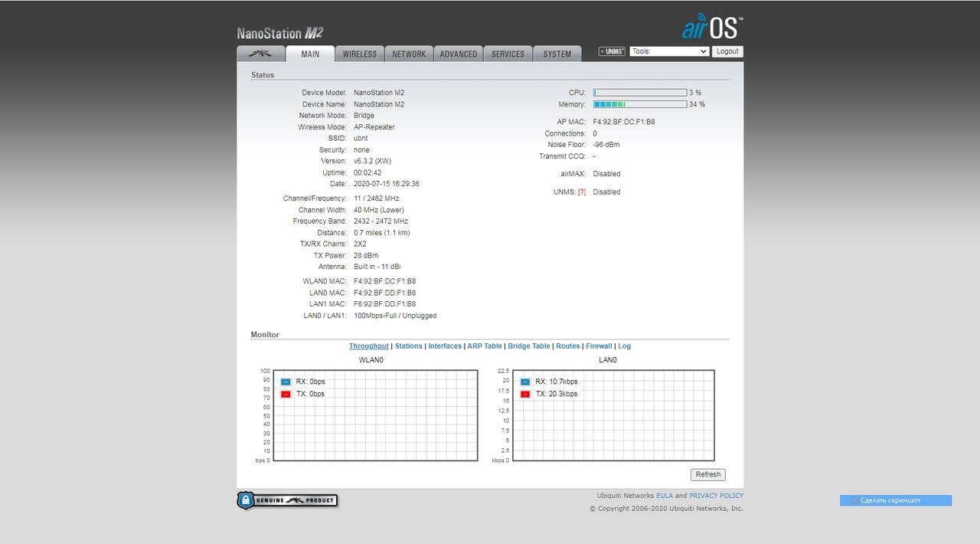980x544 pixels.
Task: Click the Logout button
Action: coord(727,51)
